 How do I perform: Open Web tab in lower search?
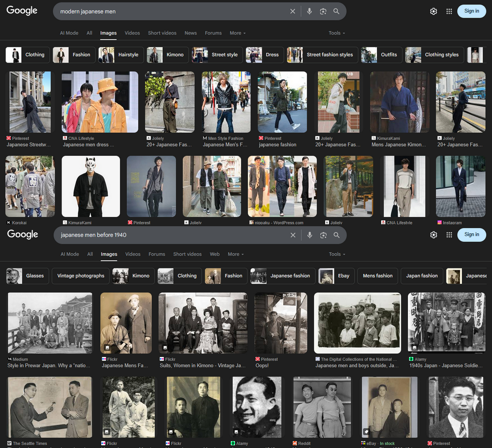coord(215,254)
